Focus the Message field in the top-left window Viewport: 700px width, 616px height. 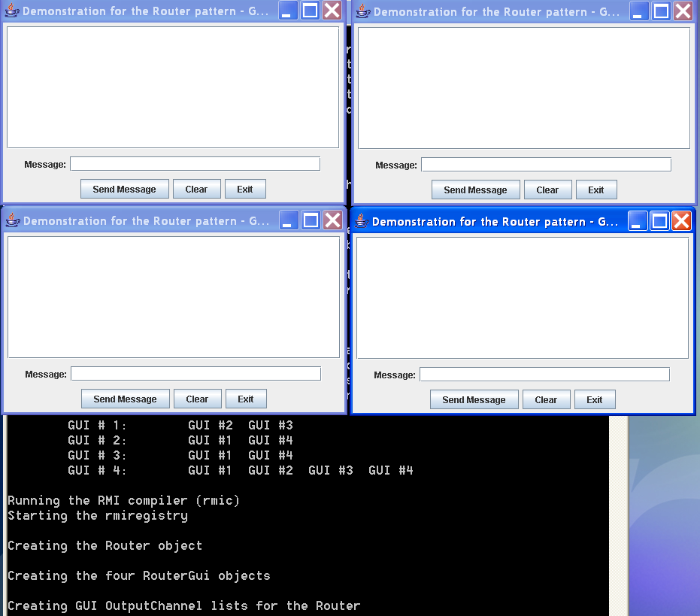pos(195,164)
